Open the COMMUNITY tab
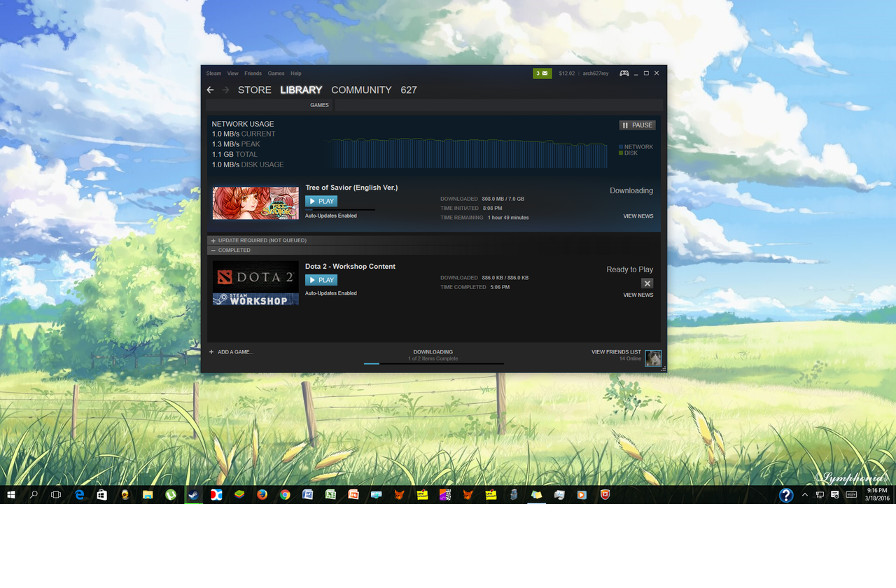The width and height of the screenshot is (896, 588). click(x=362, y=90)
